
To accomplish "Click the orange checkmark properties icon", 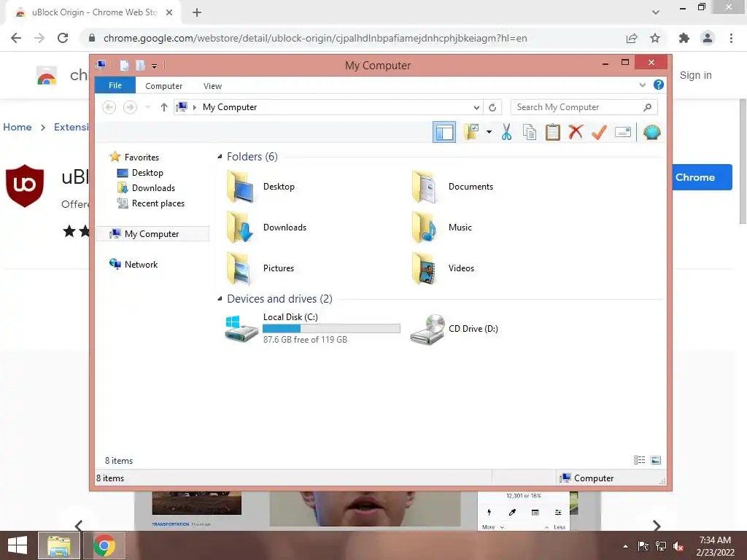I will click(599, 132).
